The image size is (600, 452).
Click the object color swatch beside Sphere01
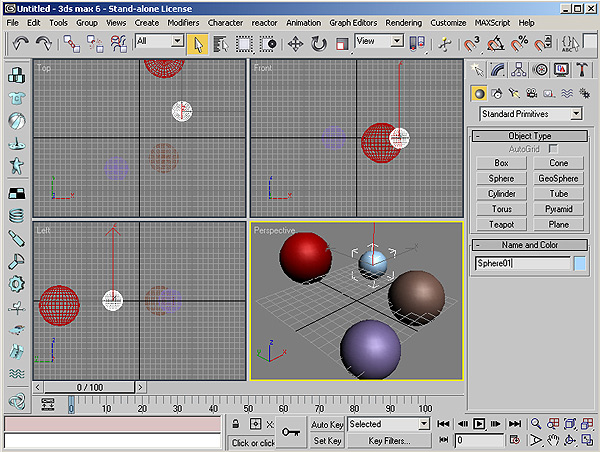(579, 263)
